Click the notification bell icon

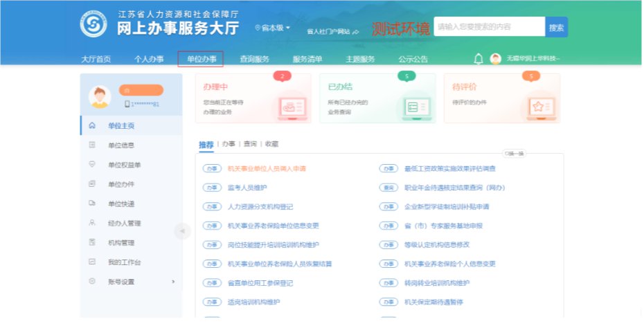coord(478,59)
